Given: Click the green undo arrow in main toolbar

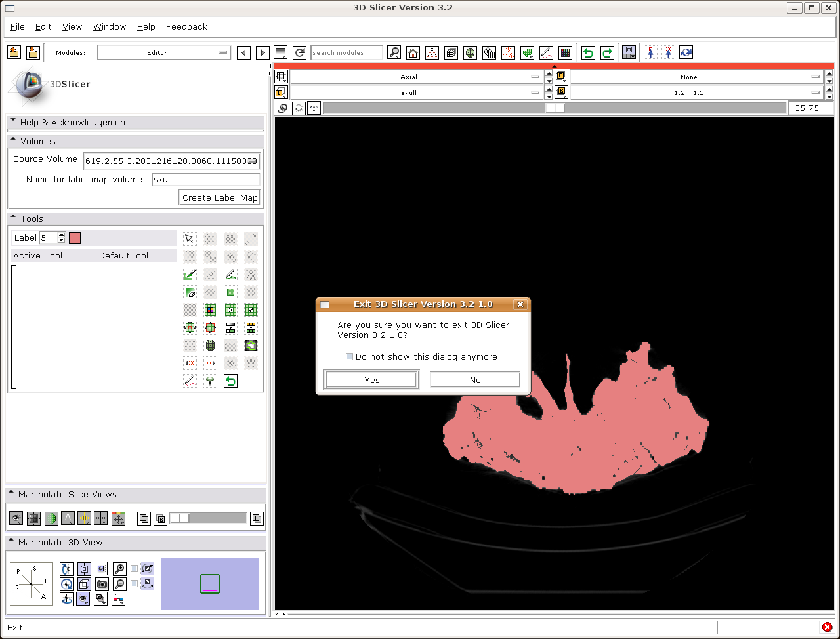Looking at the screenshot, I should pos(589,53).
